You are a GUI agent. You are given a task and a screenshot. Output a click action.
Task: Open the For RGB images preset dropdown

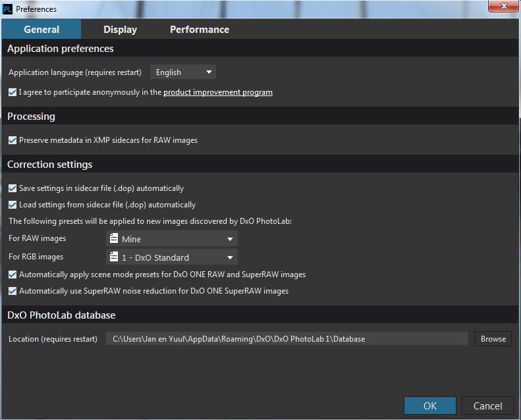172,257
